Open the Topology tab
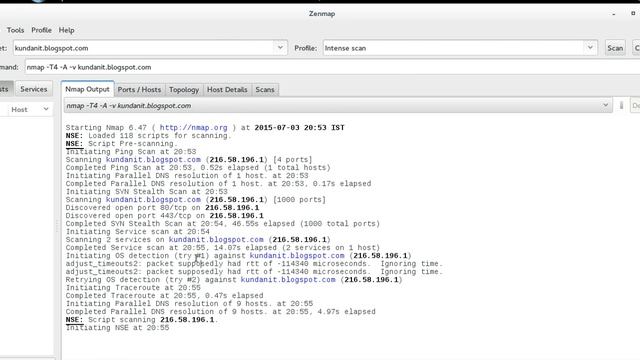Viewport: 640px width, 360px height. click(184, 89)
